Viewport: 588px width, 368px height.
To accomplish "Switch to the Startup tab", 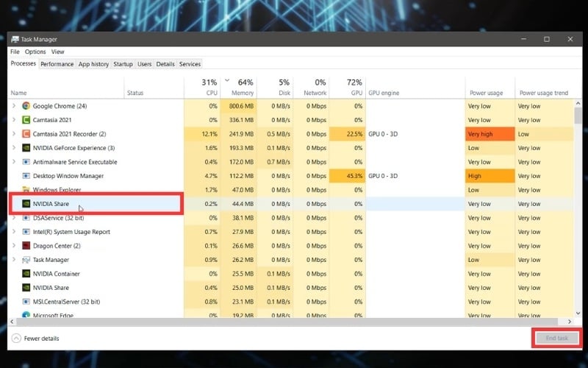I will (x=123, y=64).
